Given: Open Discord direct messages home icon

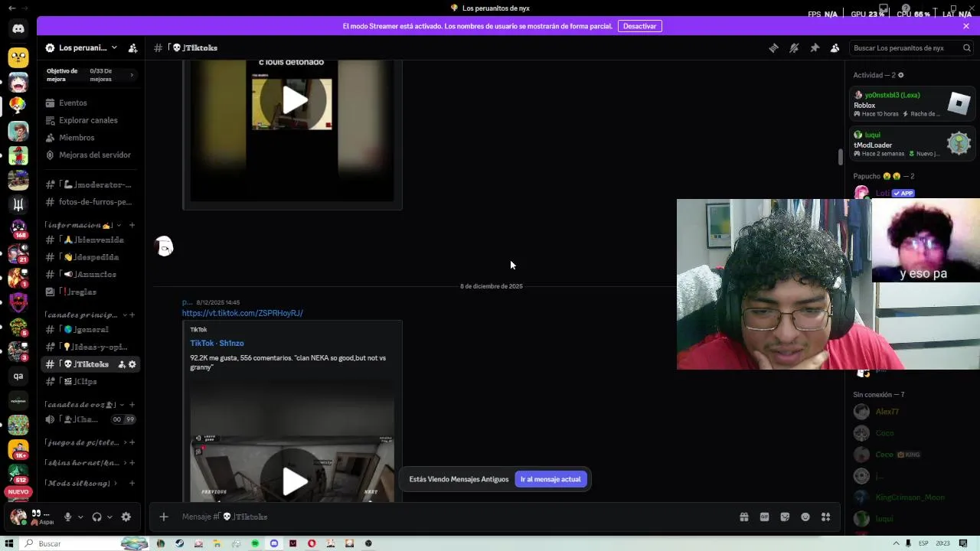Looking at the screenshot, I should pos(18,29).
